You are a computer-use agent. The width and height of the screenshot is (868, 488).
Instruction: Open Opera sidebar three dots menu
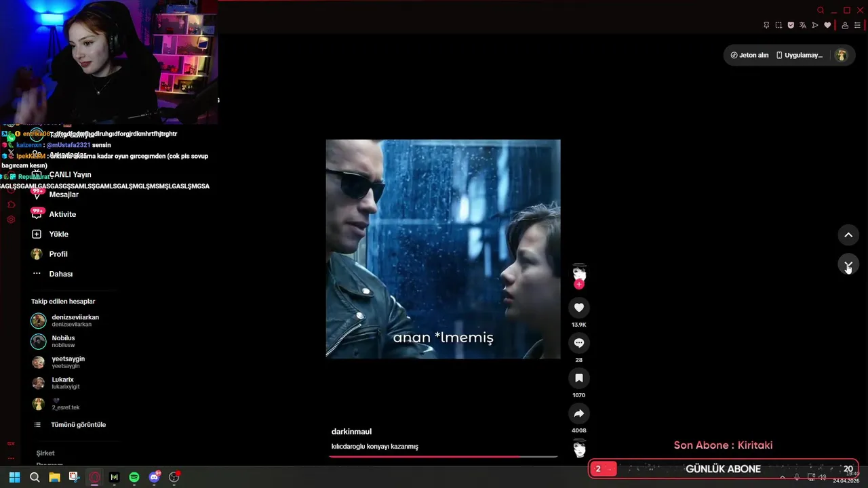click(11, 458)
